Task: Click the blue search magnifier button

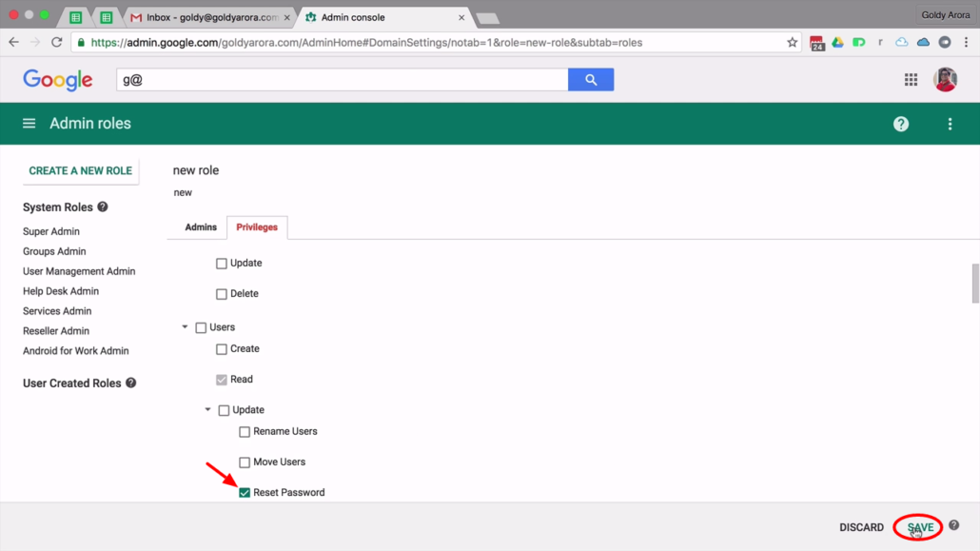Action: pyautogui.click(x=591, y=79)
